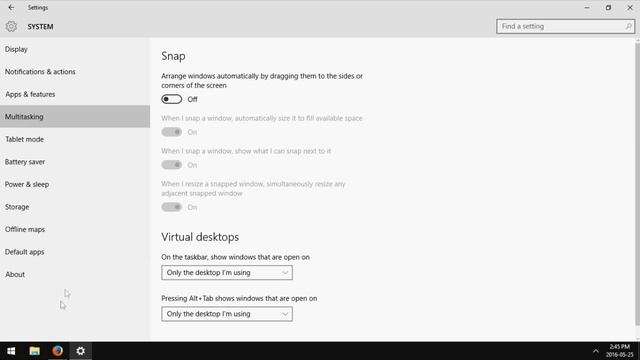This screenshot has height=360, width=640.
Task: Restore down the Settings window
Action: click(x=608, y=7)
